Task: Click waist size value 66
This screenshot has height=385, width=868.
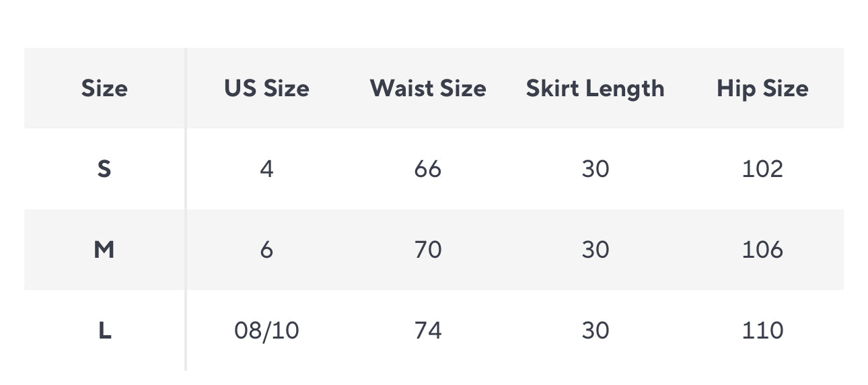Action: (428, 169)
